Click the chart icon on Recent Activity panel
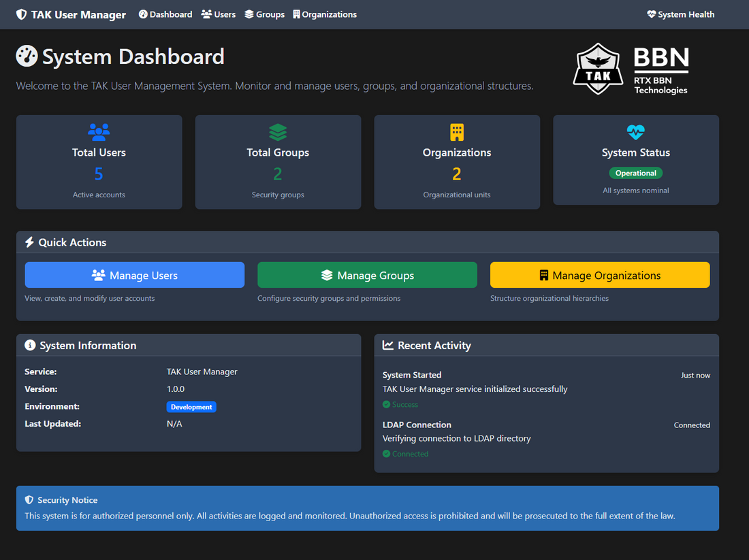This screenshot has width=749, height=560. tap(388, 345)
